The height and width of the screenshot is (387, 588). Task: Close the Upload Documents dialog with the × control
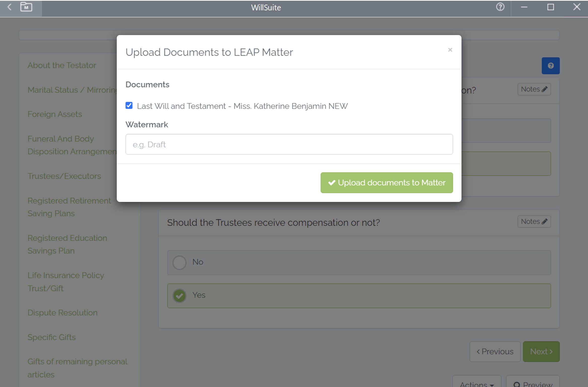coord(450,50)
